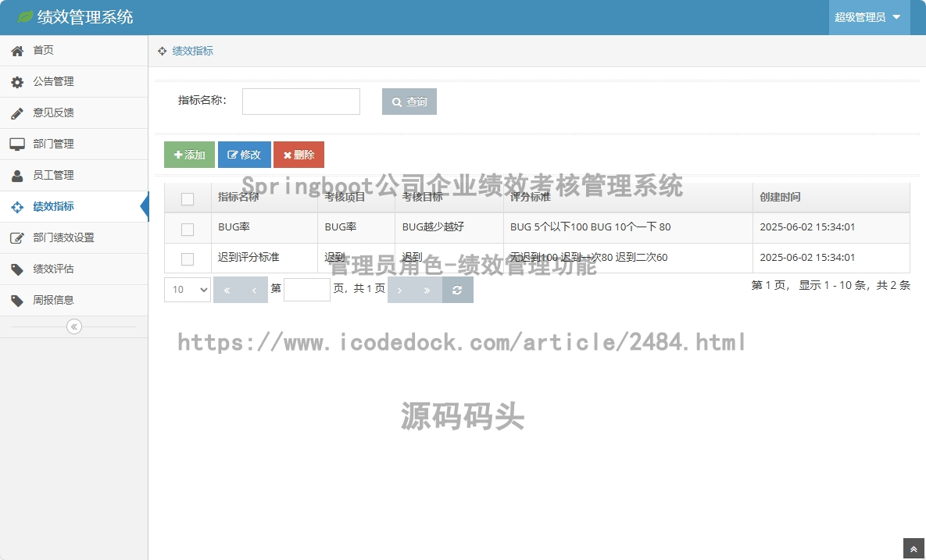Click the tag icon beside 周报信息

[17, 301]
